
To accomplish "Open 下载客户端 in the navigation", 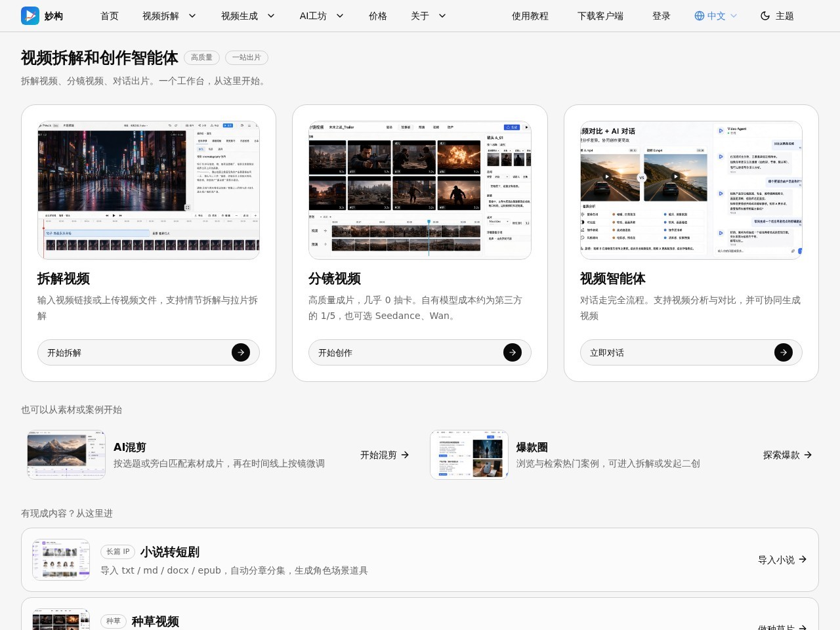I will pyautogui.click(x=600, y=16).
